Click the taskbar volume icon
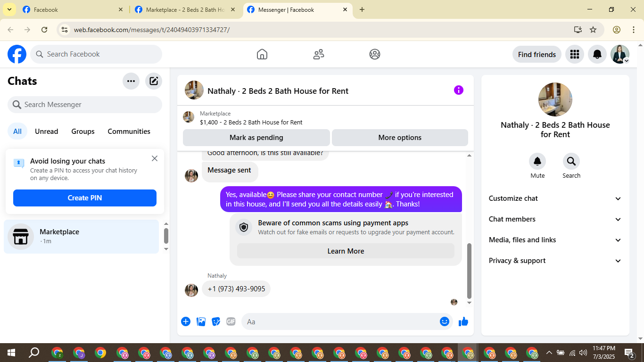644x362 pixels. click(x=583, y=353)
